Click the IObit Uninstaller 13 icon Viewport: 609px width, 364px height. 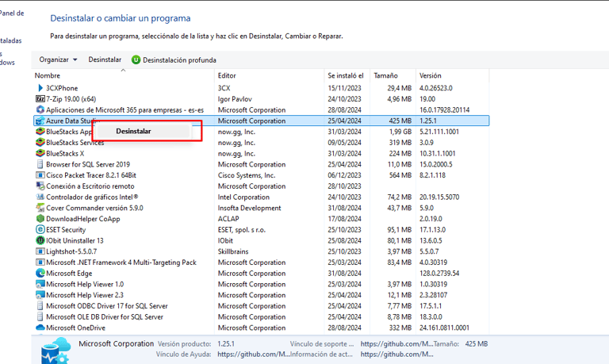40,240
